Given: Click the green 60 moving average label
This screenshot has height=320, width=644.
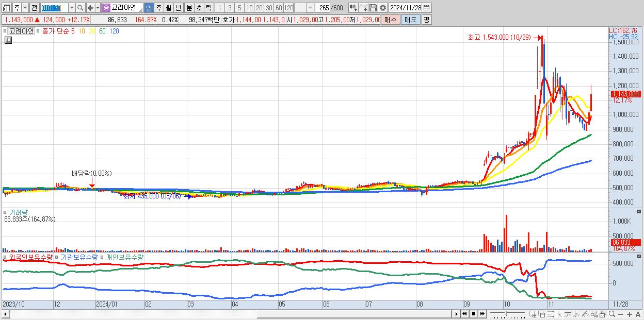Looking at the screenshot, I should coord(102,31).
